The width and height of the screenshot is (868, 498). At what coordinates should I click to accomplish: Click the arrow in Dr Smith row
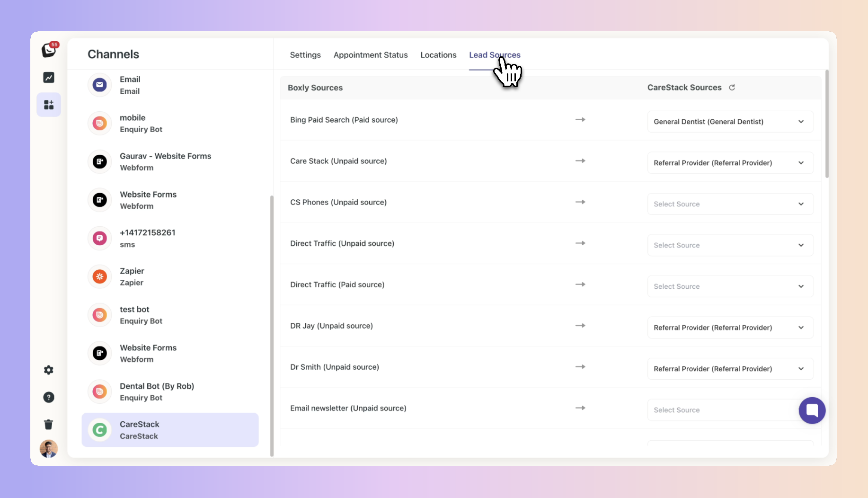click(580, 367)
